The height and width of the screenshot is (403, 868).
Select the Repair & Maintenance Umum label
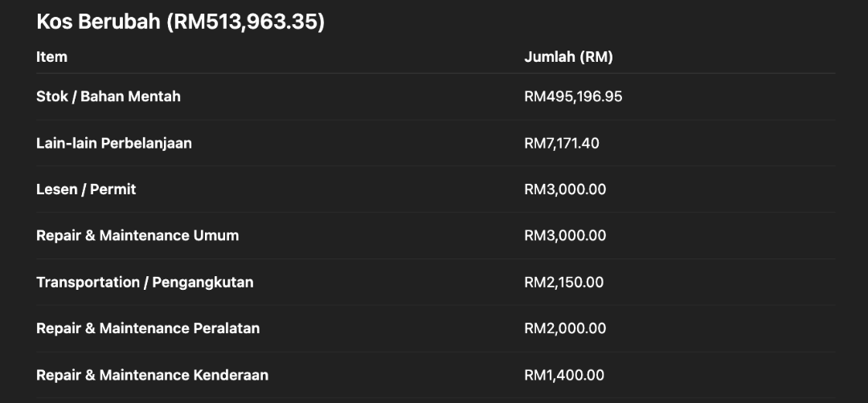click(x=137, y=236)
